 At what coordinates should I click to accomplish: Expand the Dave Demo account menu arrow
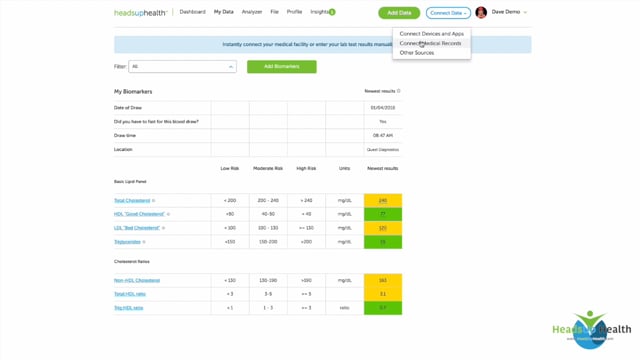(x=525, y=12)
